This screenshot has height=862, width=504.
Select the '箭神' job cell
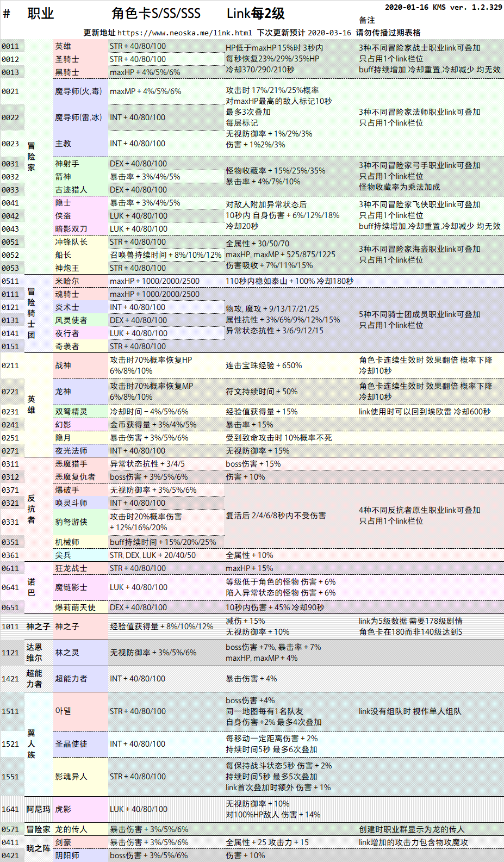point(80,177)
